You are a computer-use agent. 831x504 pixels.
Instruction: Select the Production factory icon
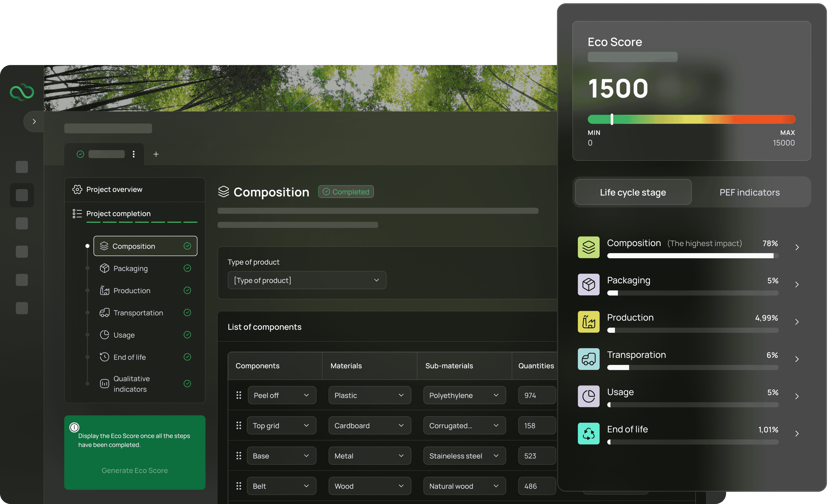point(104,290)
